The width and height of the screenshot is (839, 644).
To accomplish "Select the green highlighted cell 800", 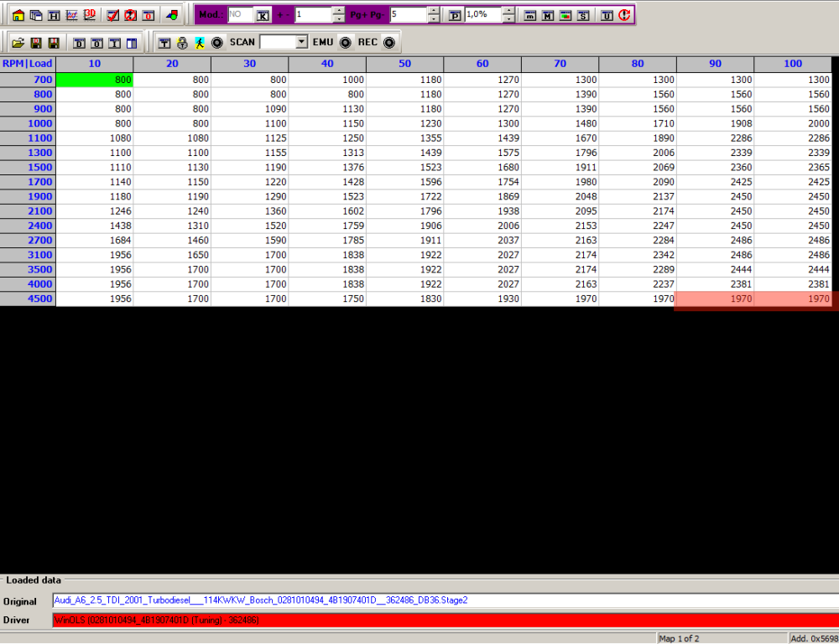I will (94, 80).
